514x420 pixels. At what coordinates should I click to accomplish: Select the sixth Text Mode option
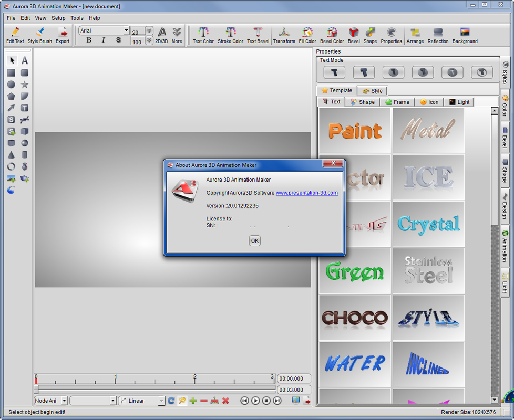(482, 72)
